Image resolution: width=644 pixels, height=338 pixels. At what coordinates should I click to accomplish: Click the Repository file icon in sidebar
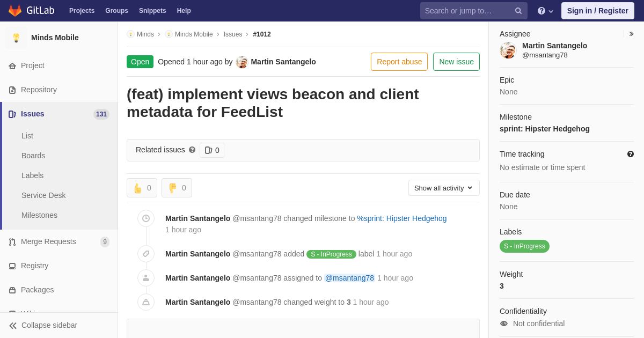12,90
